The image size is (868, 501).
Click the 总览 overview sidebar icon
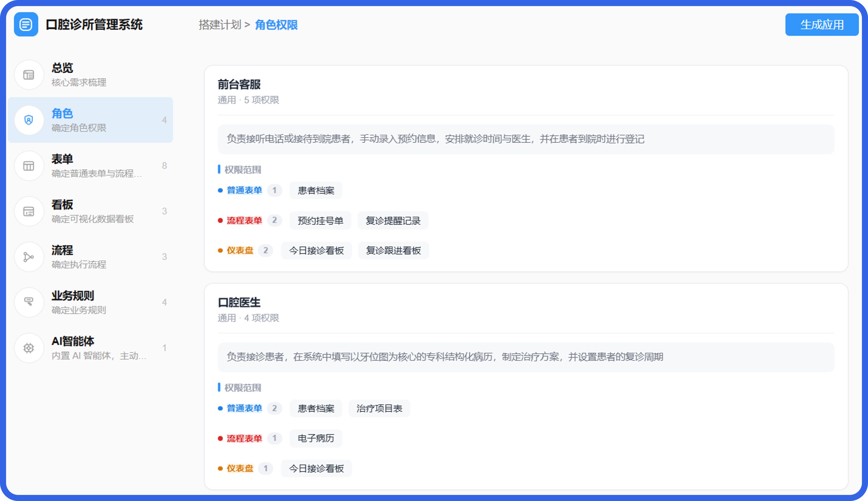point(29,75)
